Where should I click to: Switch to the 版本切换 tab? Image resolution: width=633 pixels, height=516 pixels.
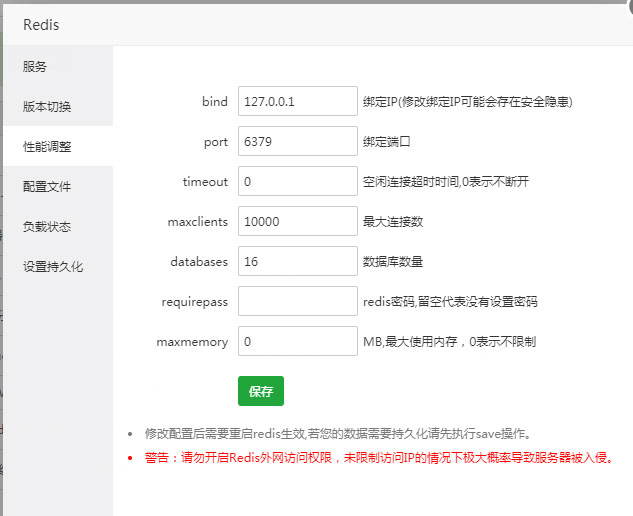(47, 107)
